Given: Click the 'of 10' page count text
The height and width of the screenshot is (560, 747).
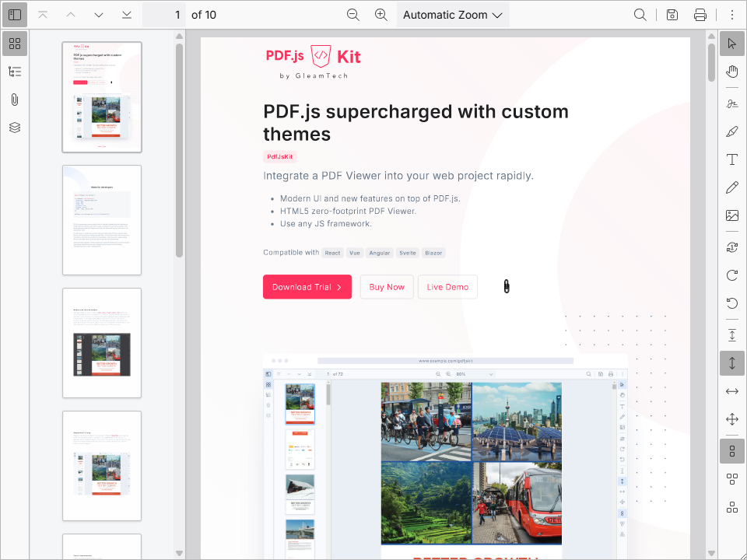Looking at the screenshot, I should [204, 15].
